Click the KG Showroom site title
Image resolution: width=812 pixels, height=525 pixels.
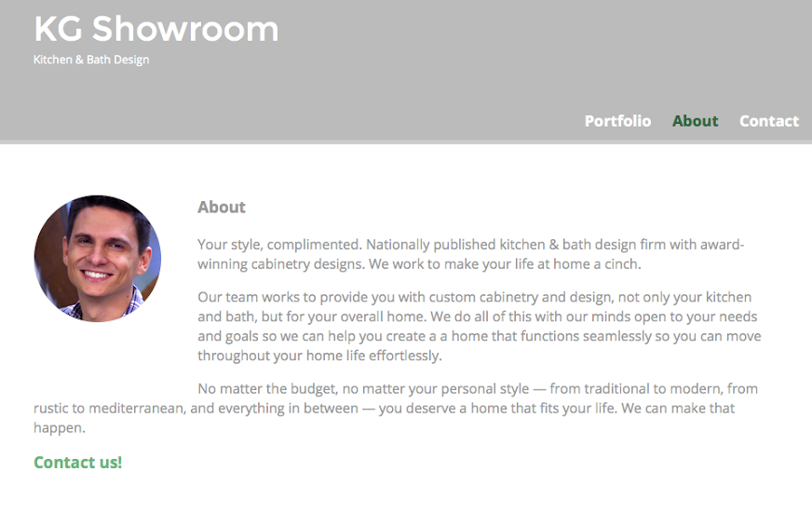[156, 29]
